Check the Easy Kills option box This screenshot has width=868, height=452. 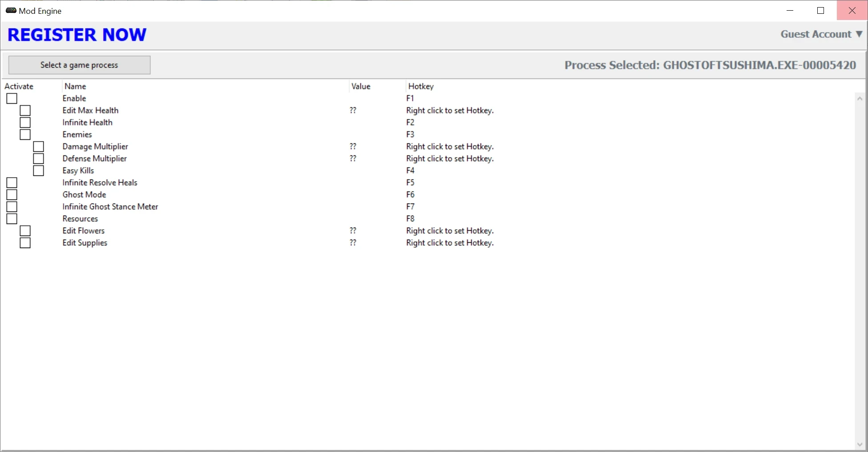click(x=39, y=171)
